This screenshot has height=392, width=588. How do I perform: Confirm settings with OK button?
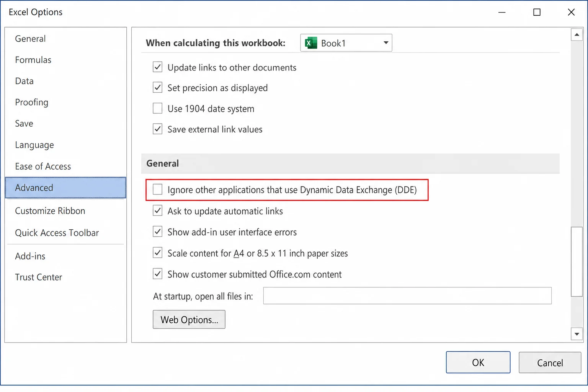478,363
